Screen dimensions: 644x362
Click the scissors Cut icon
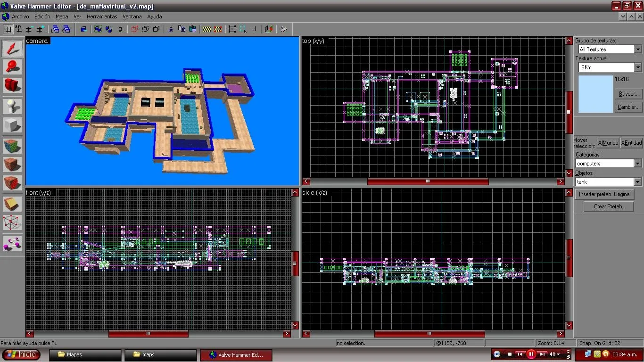(170, 29)
